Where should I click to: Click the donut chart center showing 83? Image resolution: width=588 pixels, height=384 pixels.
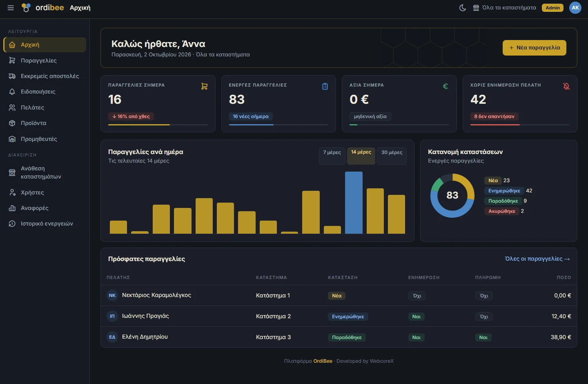(452, 195)
